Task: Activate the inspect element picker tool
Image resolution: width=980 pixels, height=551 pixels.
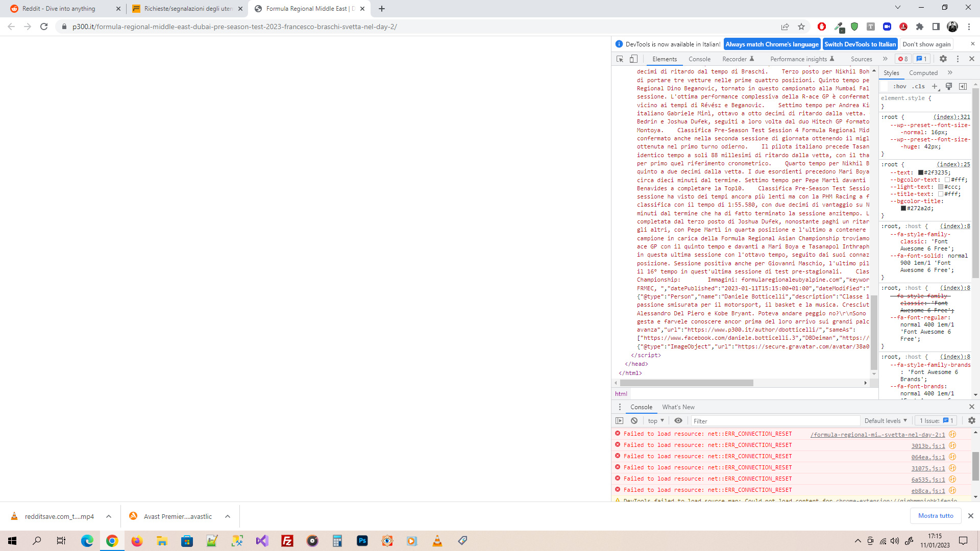Action: pos(620,59)
